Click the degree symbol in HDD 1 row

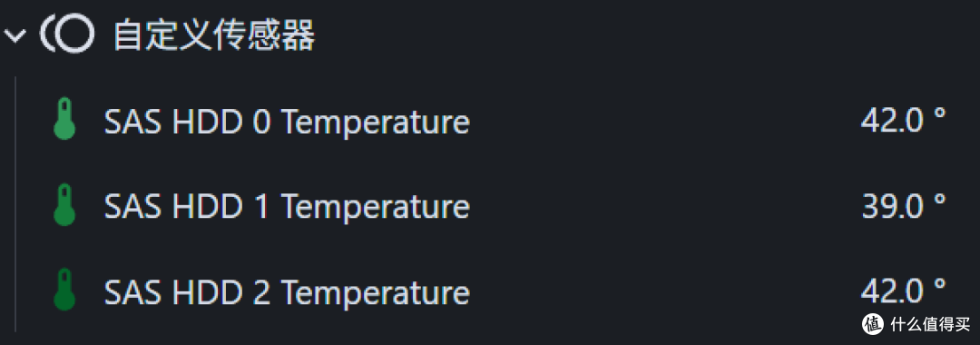point(939,199)
